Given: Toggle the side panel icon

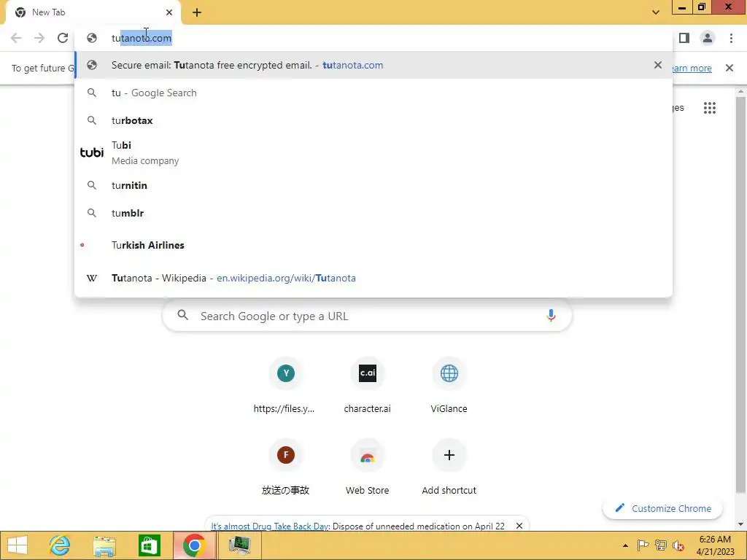Looking at the screenshot, I should 684,38.
